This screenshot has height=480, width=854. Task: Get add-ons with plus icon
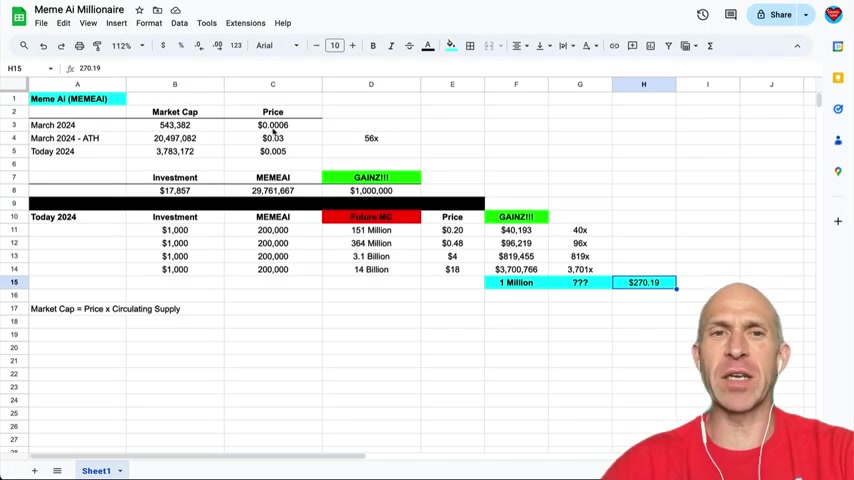click(x=838, y=221)
